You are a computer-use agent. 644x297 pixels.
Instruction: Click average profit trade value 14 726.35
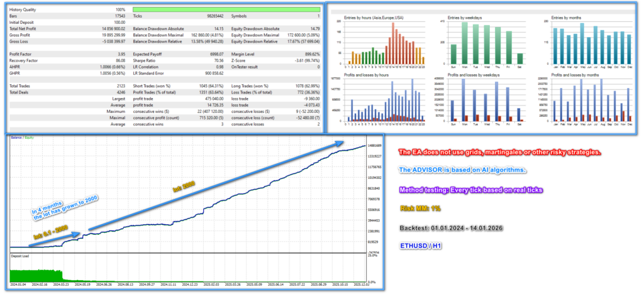pos(215,105)
